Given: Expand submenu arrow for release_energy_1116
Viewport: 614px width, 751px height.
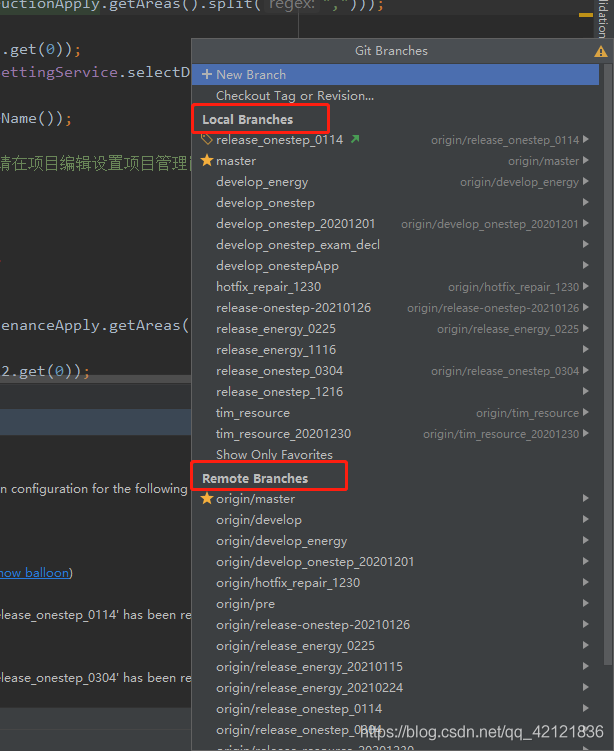Looking at the screenshot, I should pos(585,350).
